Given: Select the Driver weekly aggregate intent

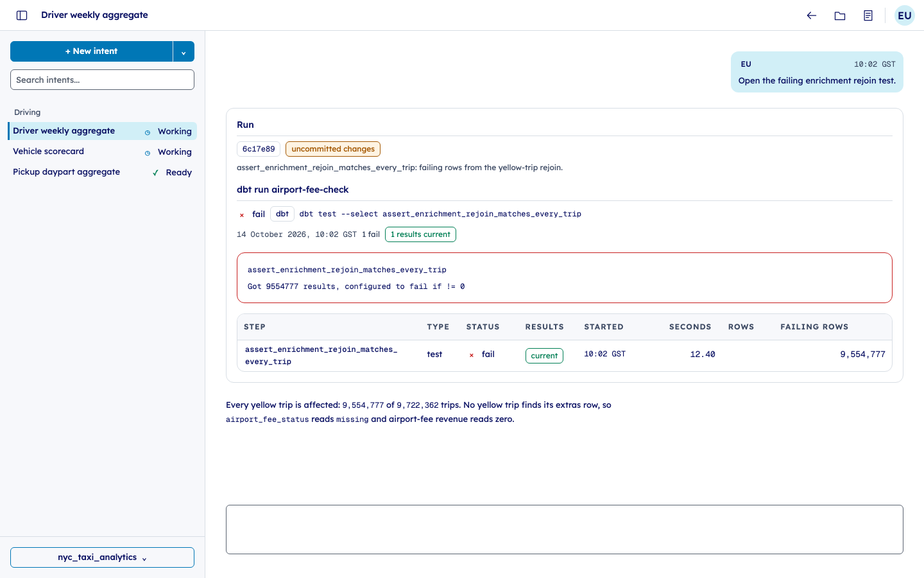Looking at the screenshot, I should pos(103,131).
